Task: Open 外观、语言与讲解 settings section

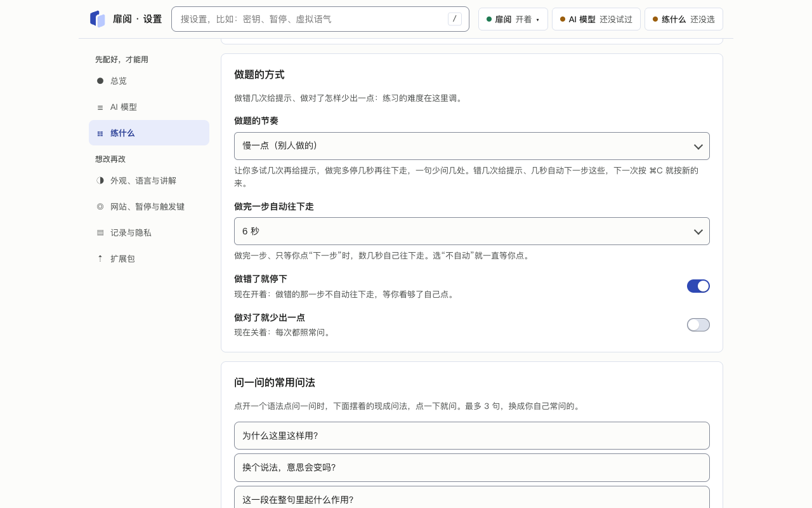Action: [x=149, y=180]
